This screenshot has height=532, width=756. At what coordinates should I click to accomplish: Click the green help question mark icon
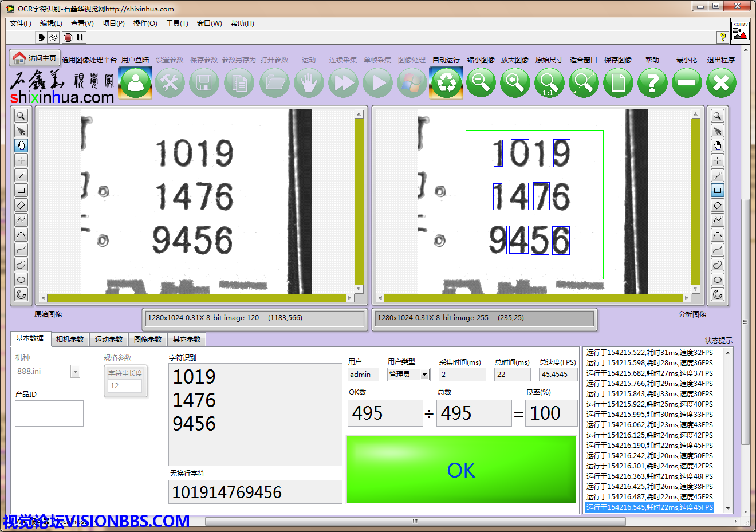tap(652, 83)
